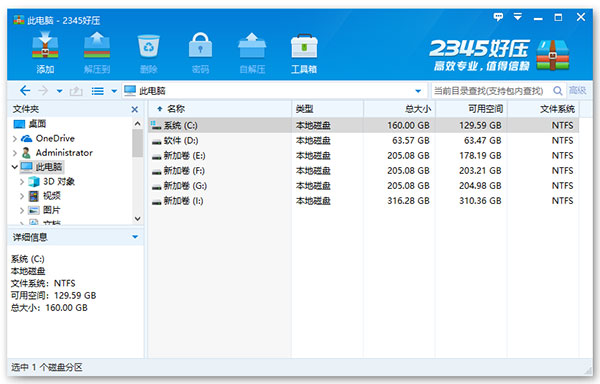Select Administrator in the folder tree
Viewport: 600px width, 384px height.
57,153
